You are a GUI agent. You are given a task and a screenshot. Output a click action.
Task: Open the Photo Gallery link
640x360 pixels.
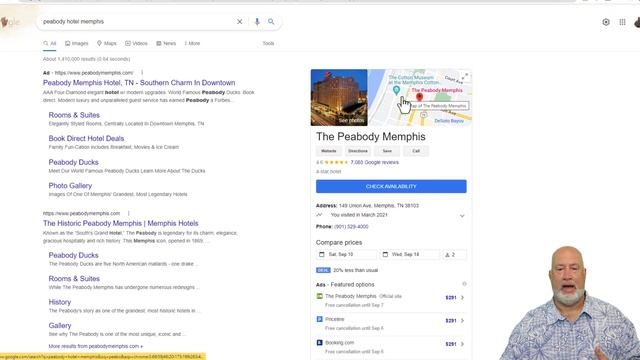pos(70,186)
